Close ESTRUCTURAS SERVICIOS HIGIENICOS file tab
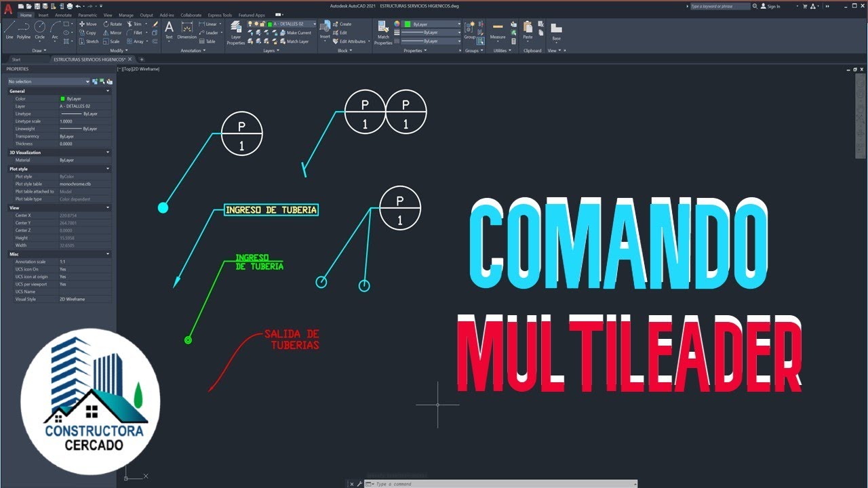The height and width of the screenshot is (488, 868). pyautogui.click(x=130, y=60)
